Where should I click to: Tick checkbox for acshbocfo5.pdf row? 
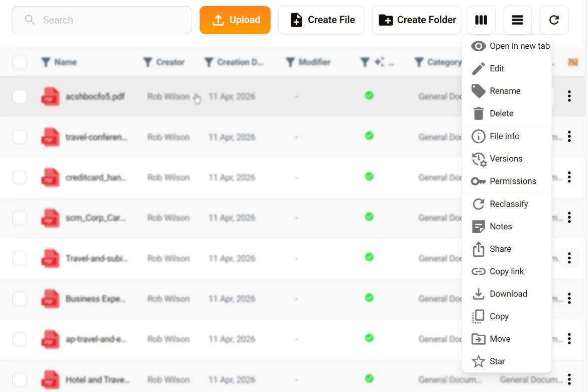pyautogui.click(x=20, y=96)
